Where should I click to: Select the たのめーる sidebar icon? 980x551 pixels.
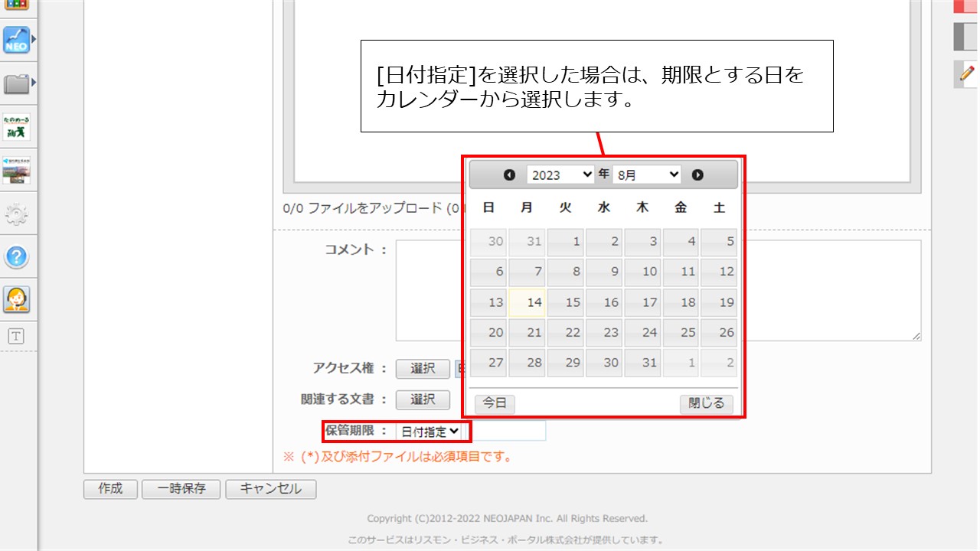[x=17, y=126]
